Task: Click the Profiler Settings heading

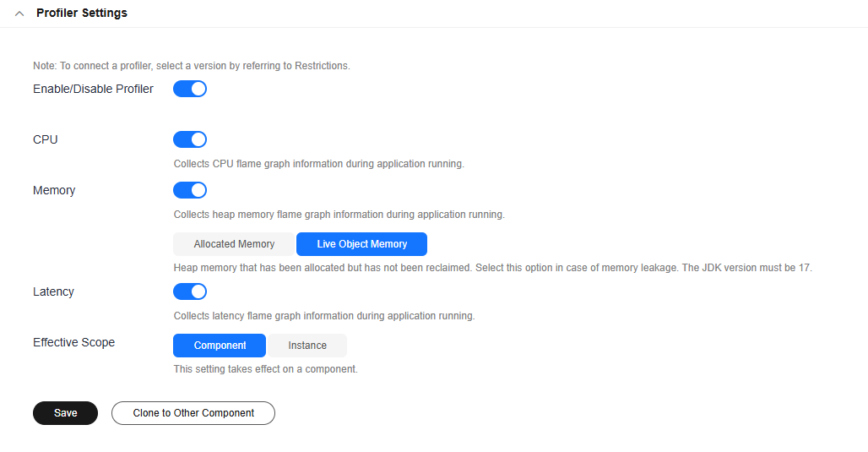Action: click(x=82, y=13)
